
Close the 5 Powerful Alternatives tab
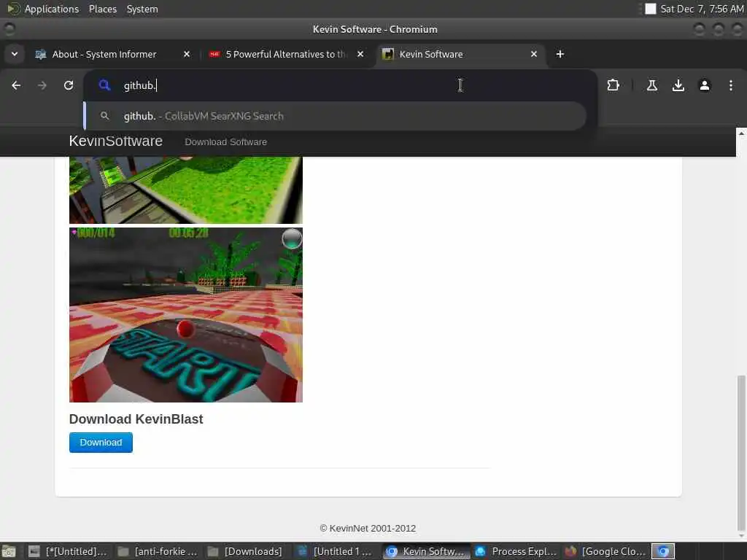click(360, 54)
